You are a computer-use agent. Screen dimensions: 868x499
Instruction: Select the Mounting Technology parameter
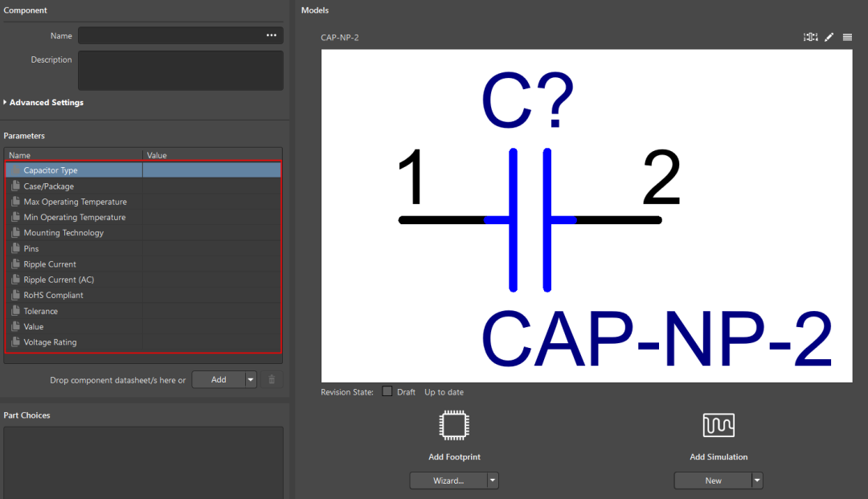pos(143,232)
